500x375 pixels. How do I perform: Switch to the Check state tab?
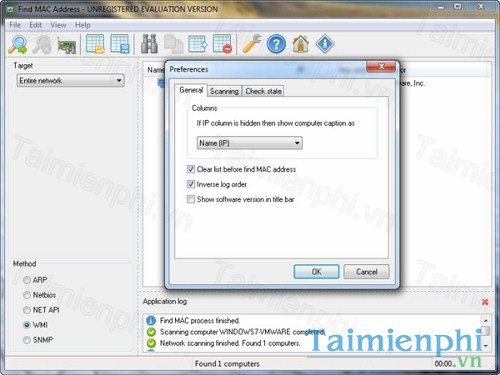click(263, 91)
